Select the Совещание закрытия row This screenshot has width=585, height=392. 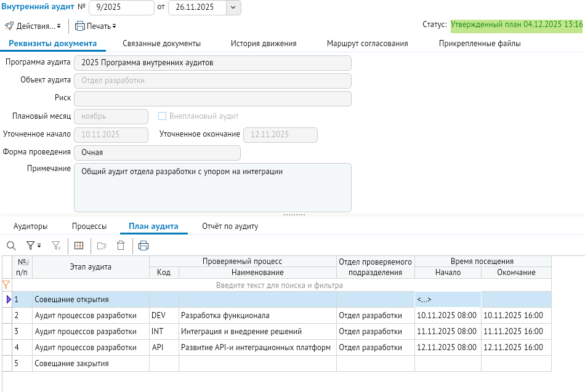point(277,364)
